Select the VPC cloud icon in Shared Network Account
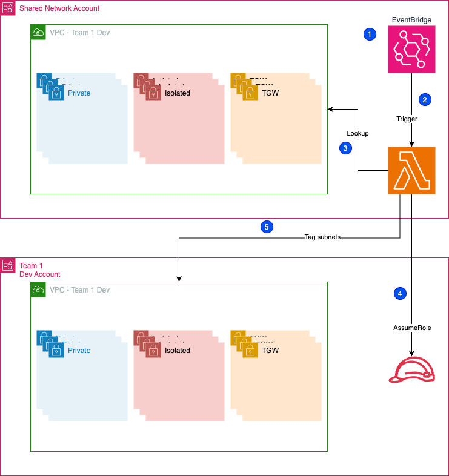 pyautogui.click(x=38, y=32)
